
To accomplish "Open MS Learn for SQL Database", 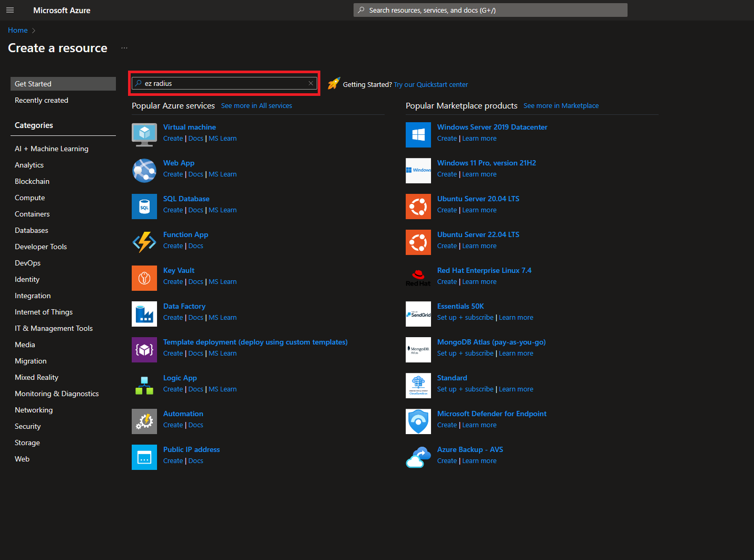I will click(x=222, y=210).
